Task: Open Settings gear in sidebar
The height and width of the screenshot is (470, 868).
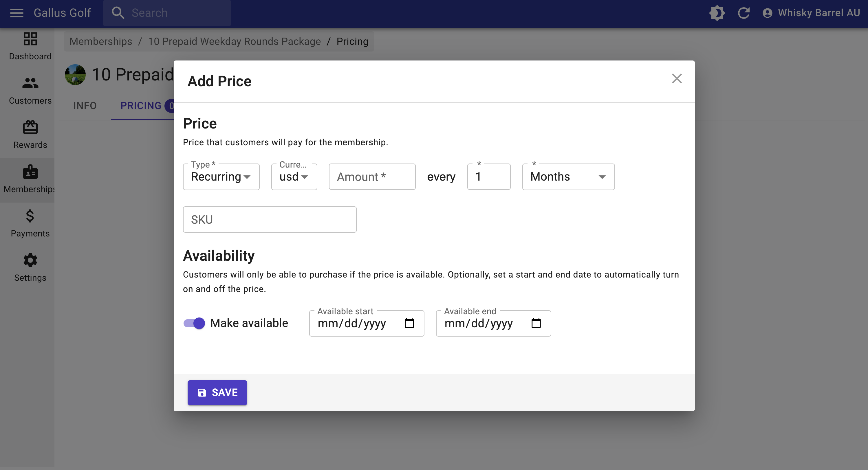Action: click(x=30, y=268)
